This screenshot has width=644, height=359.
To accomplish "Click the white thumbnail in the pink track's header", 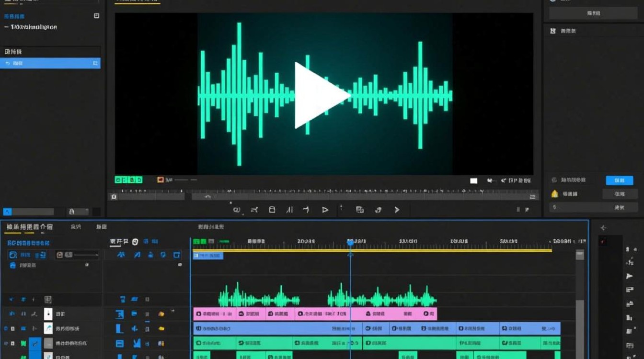I will tap(48, 314).
